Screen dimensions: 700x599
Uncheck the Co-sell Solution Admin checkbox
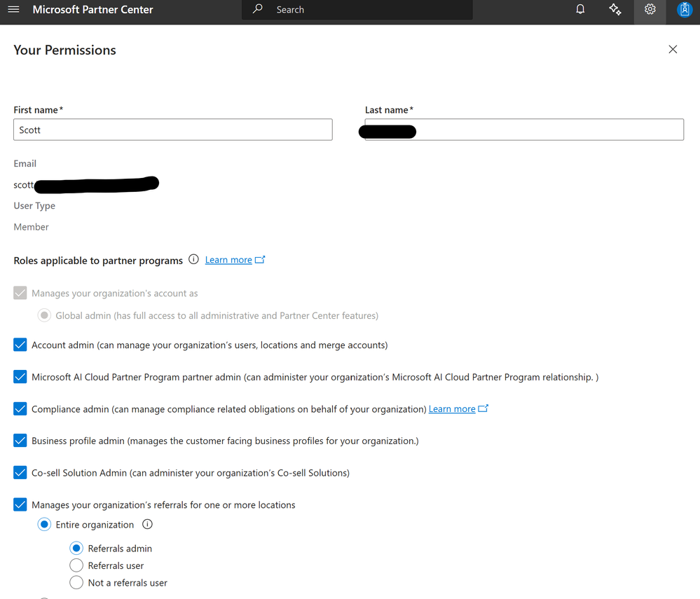click(x=20, y=473)
